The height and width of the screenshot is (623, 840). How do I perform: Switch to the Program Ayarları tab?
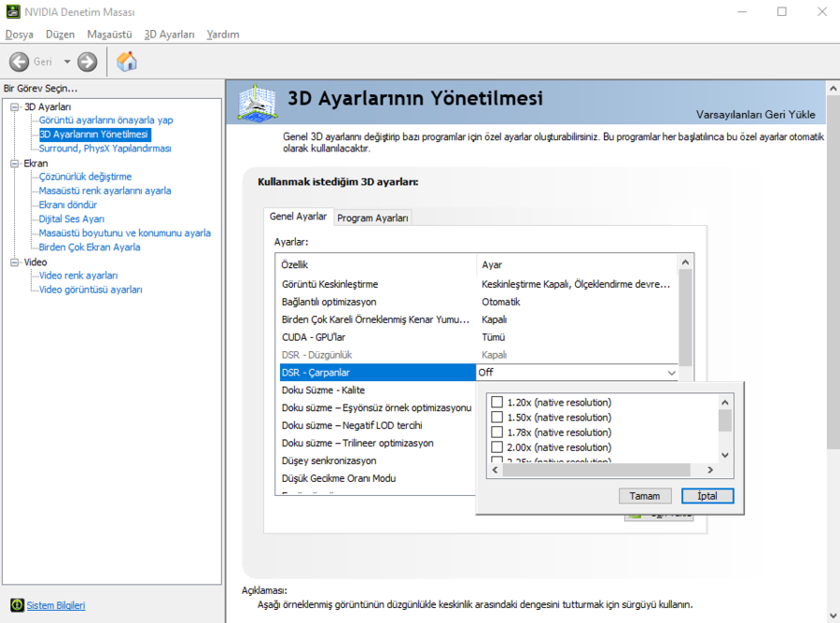point(372,218)
